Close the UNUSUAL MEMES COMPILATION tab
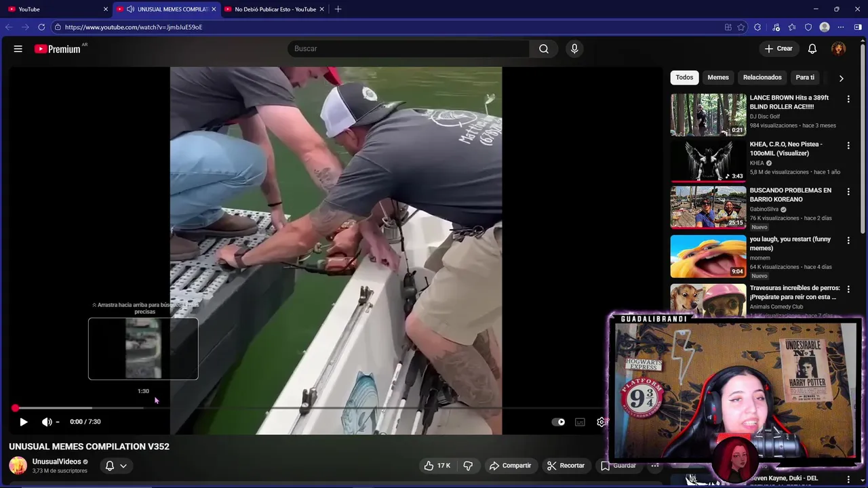Image resolution: width=868 pixels, height=488 pixels. (214, 9)
